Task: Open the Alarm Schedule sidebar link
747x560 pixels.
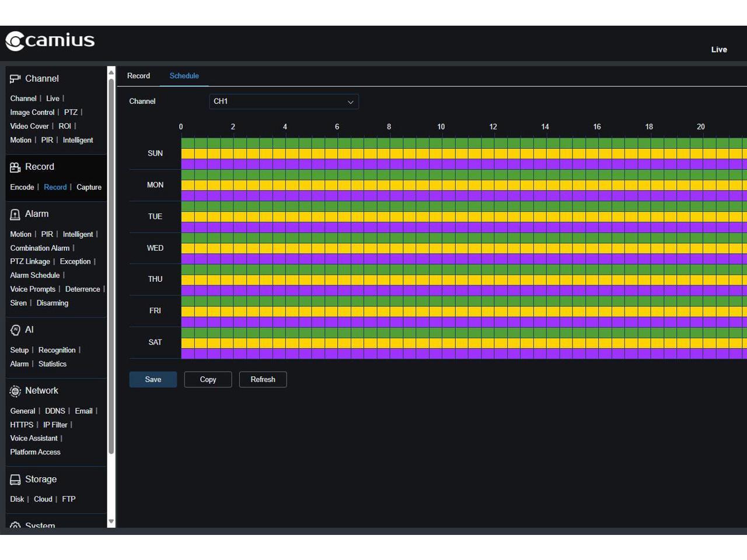Action: (x=35, y=275)
